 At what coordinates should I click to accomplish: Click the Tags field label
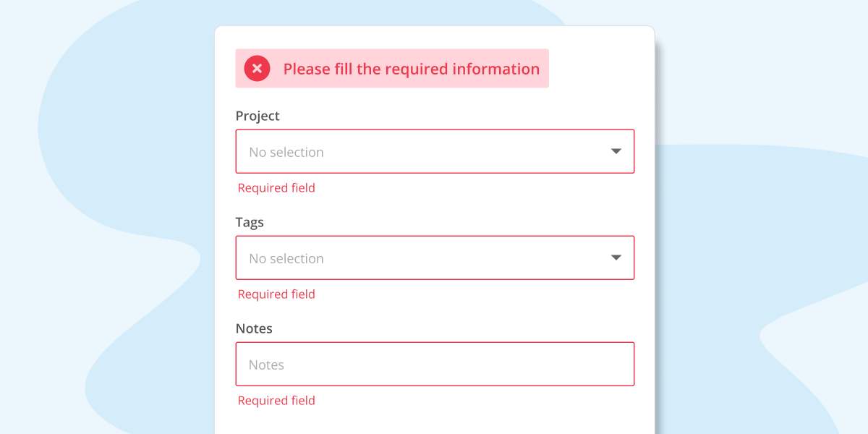249,222
